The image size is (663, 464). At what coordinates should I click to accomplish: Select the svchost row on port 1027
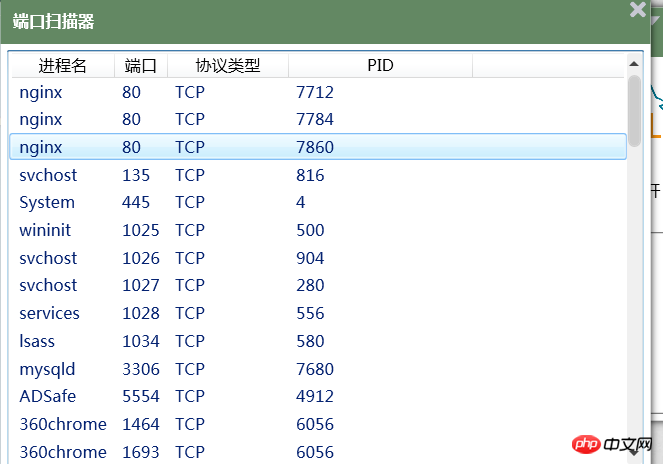point(318,286)
